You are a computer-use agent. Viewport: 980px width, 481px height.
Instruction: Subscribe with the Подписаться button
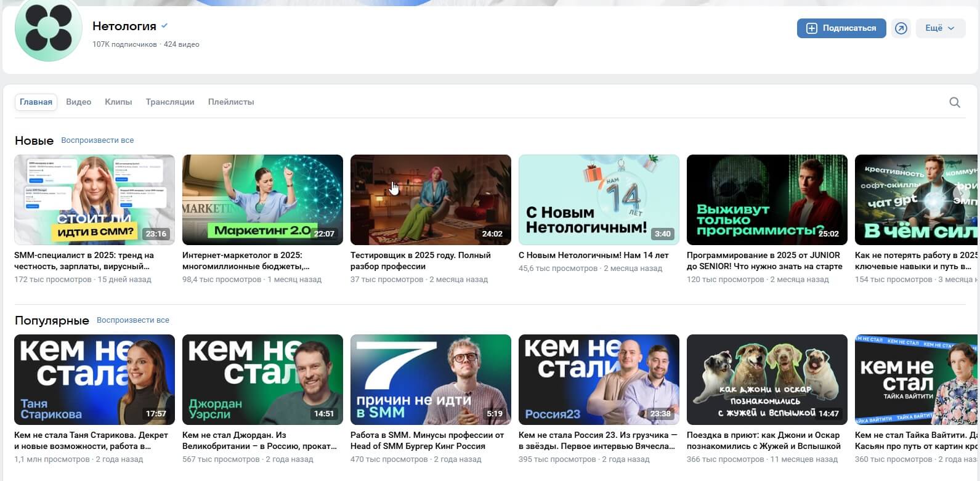coord(841,28)
